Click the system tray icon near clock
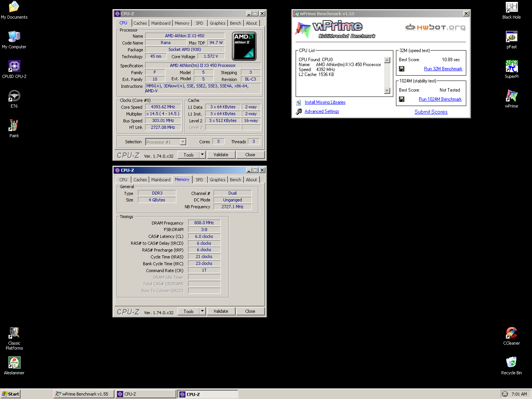 pos(505,394)
